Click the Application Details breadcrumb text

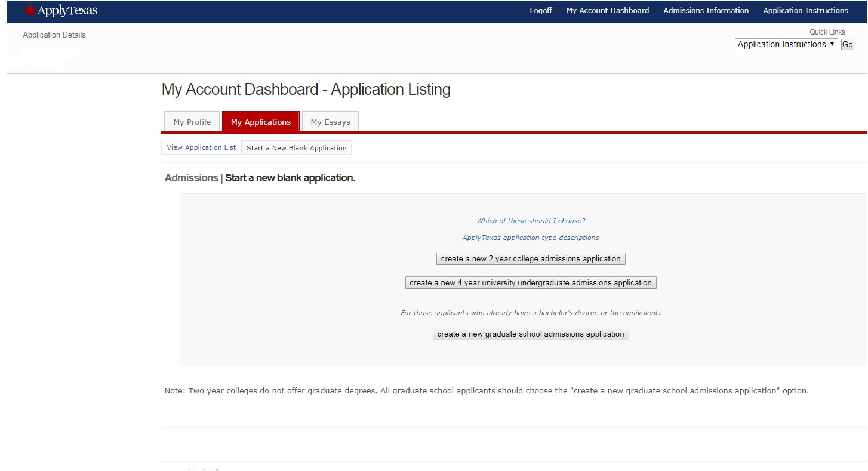click(54, 35)
